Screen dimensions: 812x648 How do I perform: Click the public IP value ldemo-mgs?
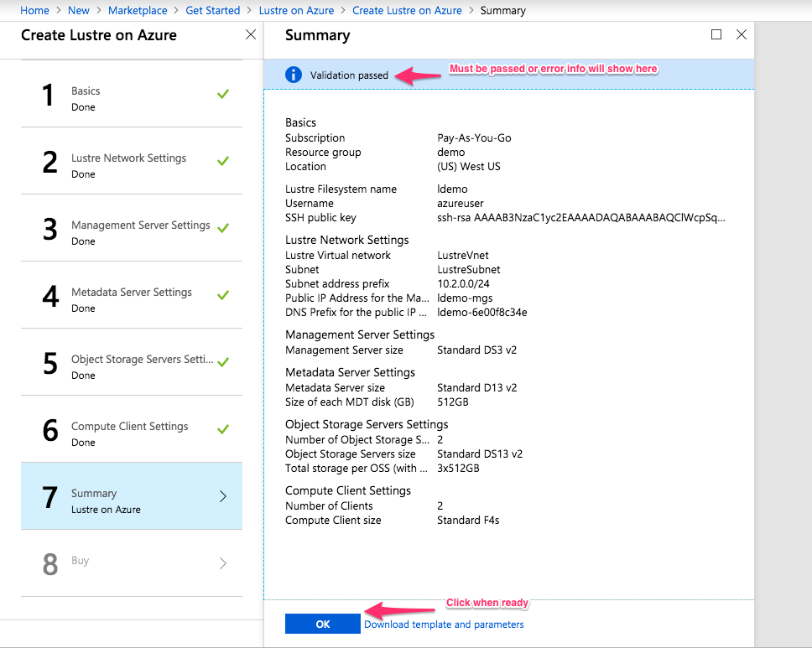[x=465, y=298]
